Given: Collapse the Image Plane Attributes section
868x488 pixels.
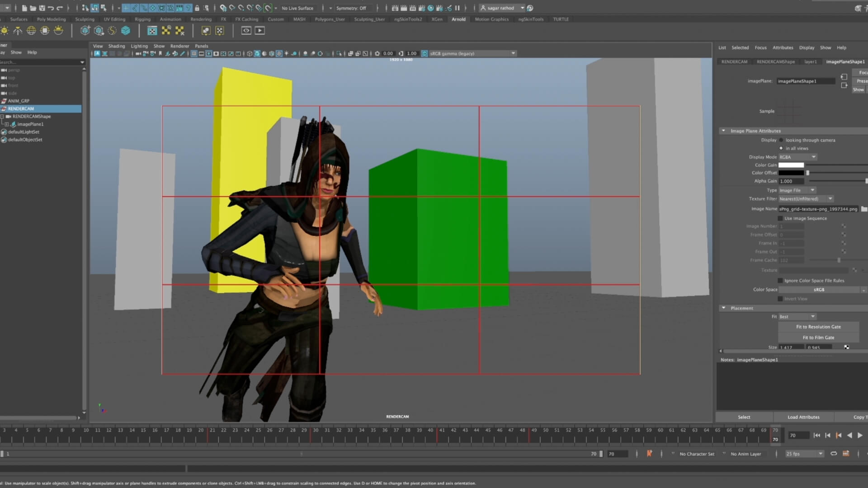Looking at the screenshot, I should 724,131.
